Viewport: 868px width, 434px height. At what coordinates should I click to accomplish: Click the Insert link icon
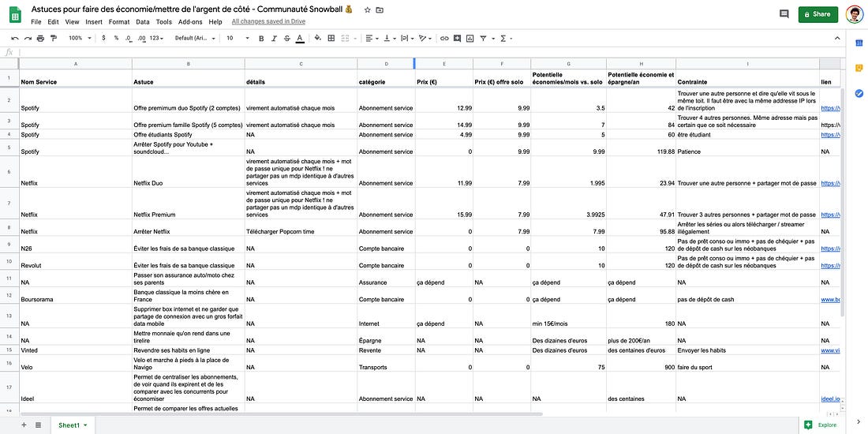(444, 38)
